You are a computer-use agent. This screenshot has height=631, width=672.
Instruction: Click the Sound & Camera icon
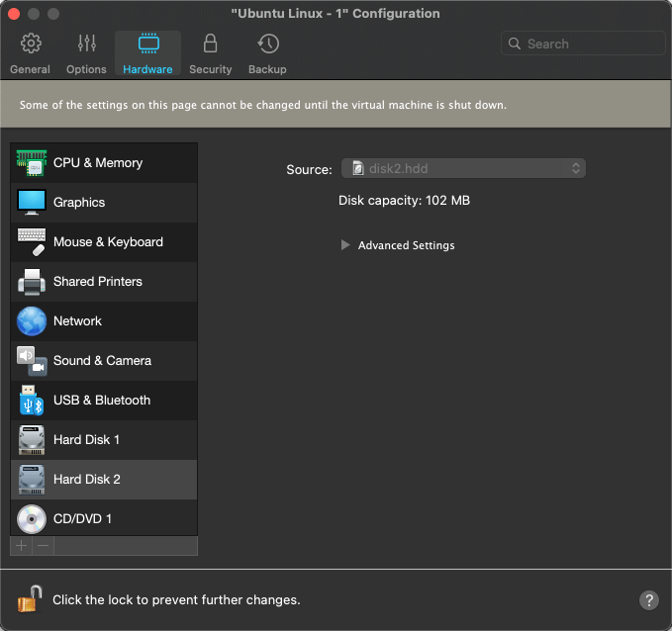coord(32,361)
